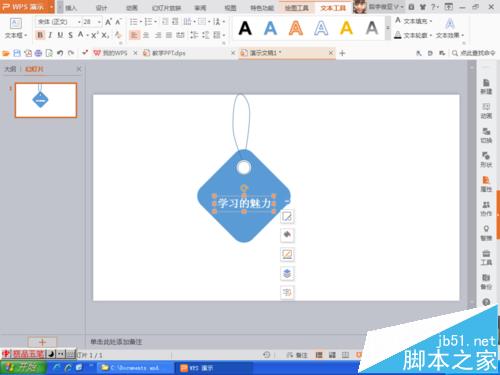
Task: Choose black text preset style
Action: [245, 28]
